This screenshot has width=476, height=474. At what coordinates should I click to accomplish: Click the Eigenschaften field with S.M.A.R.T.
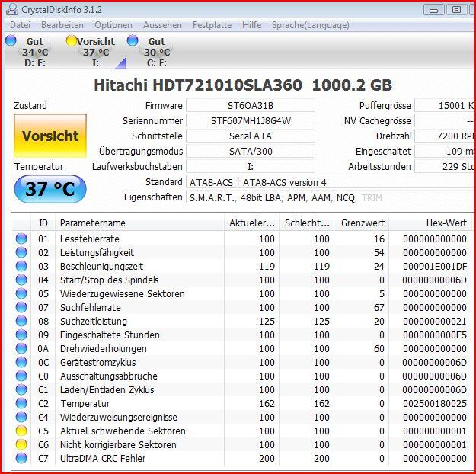(x=331, y=198)
